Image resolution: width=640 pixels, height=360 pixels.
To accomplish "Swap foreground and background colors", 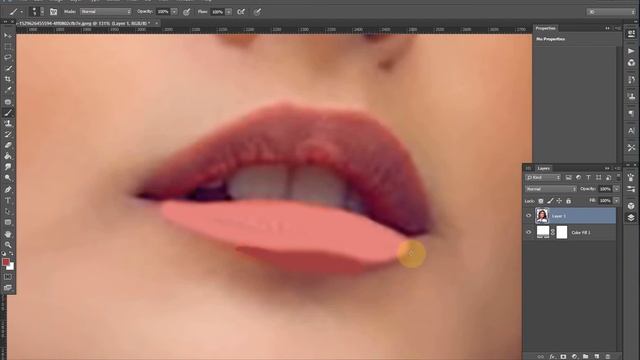I will tap(11, 253).
